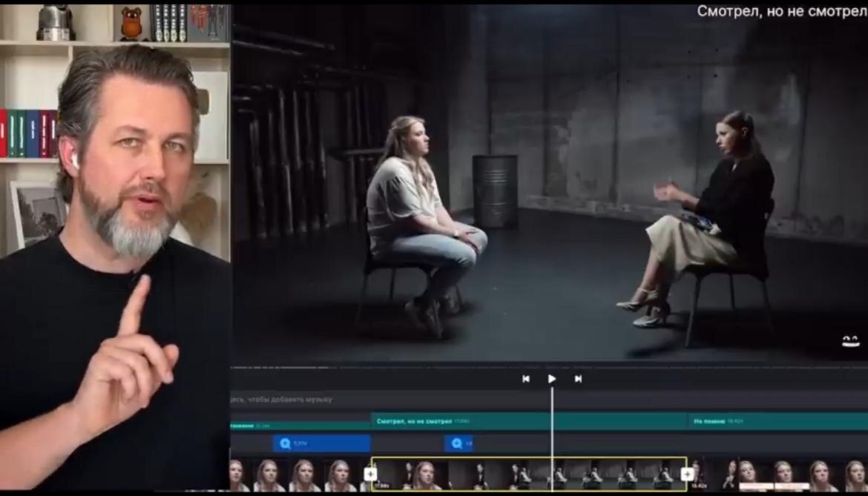
Task: Skip to previous clip button
Action: [x=526, y=379]
